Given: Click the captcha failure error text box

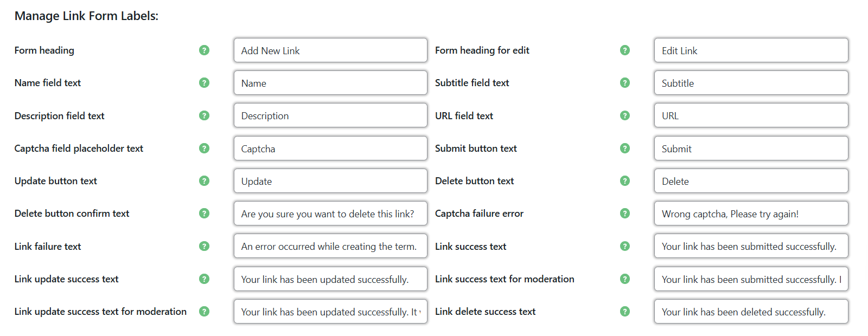Looking at the screenshot, I should pos(751,214).
